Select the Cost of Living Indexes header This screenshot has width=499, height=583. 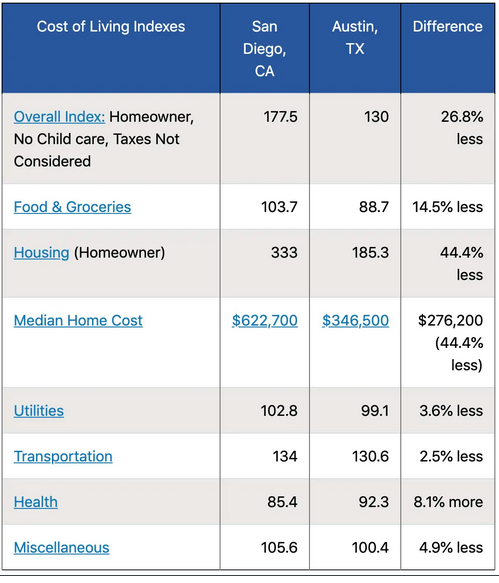(x=111, y=27)
